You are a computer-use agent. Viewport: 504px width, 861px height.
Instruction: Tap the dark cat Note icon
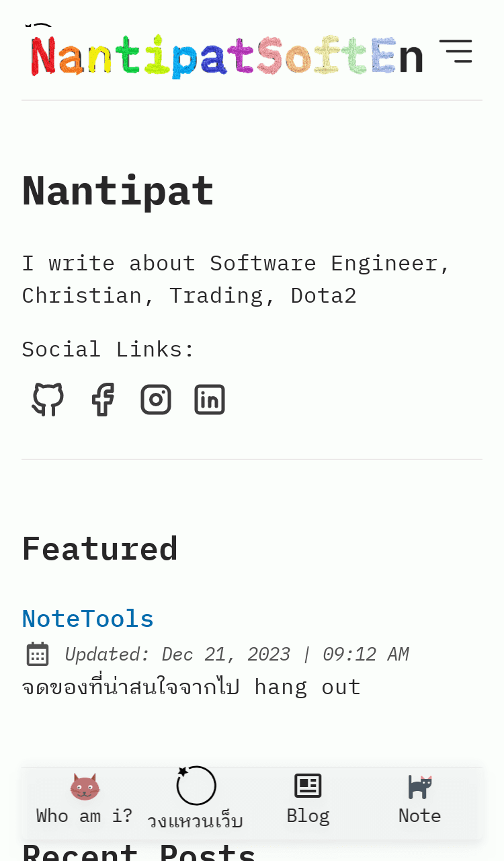tap(420, 786)
